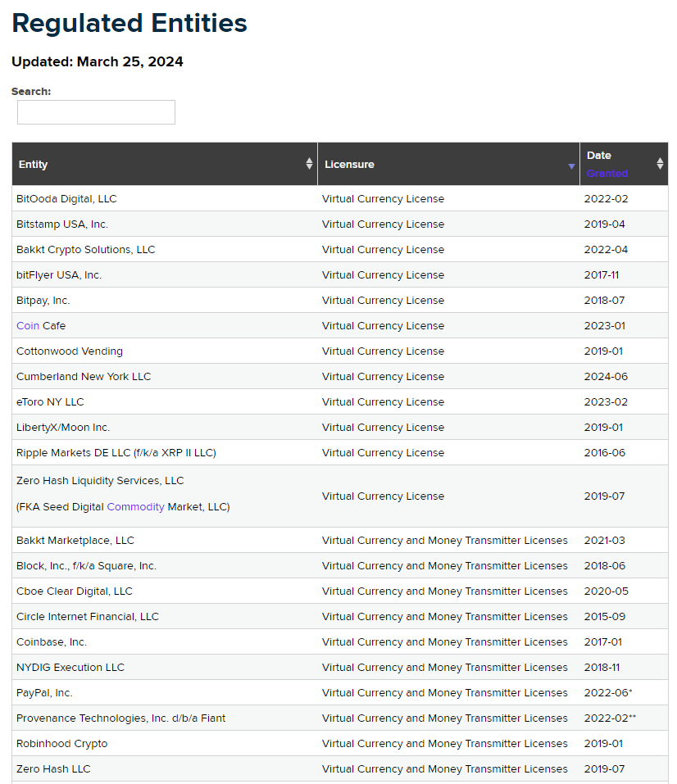The height and width of the screenshot is (784, 677).
Task: Click the PayPal, Inc. entity name
Action: click(x=44, y=692)
